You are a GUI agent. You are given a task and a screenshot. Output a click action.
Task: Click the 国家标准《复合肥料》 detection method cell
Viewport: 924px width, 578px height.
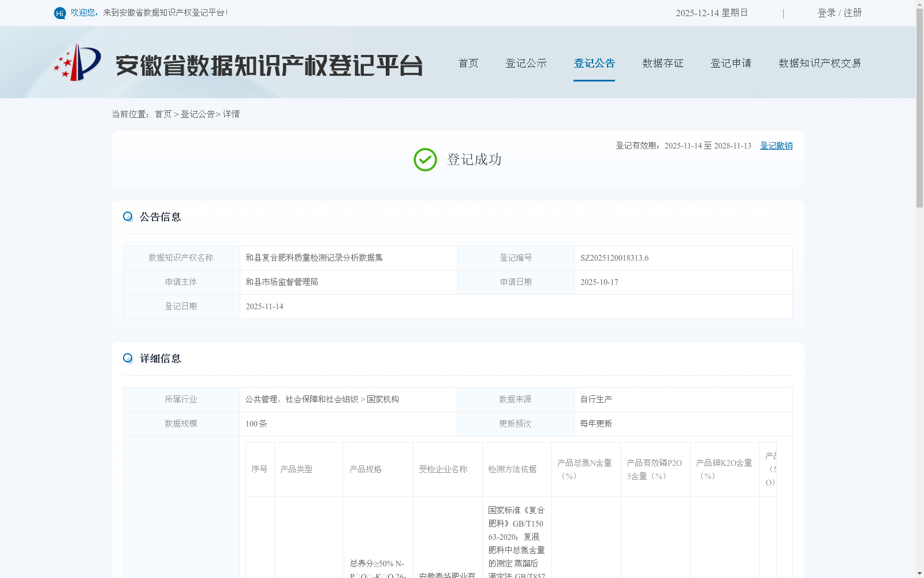517,538
